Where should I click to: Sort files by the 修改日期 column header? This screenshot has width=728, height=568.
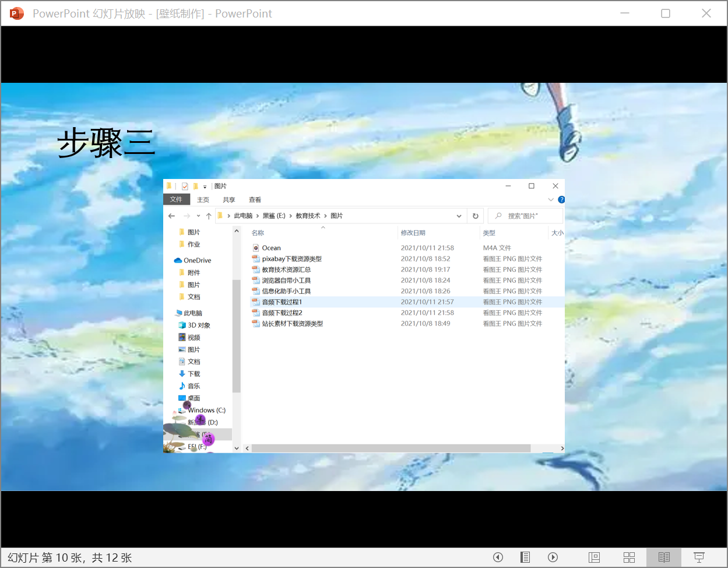tap(413, 233)
